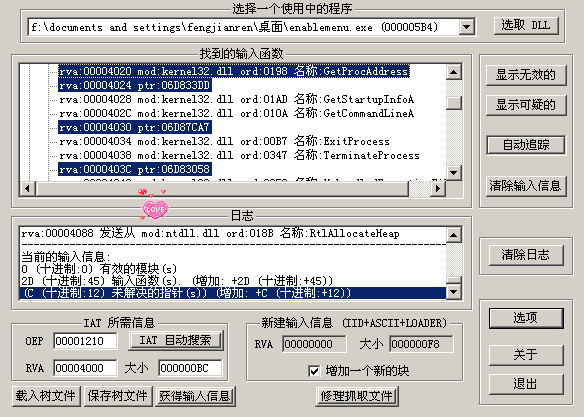
Task: Focus the IAT RVA field 00004000
Action: pos(85,368)
